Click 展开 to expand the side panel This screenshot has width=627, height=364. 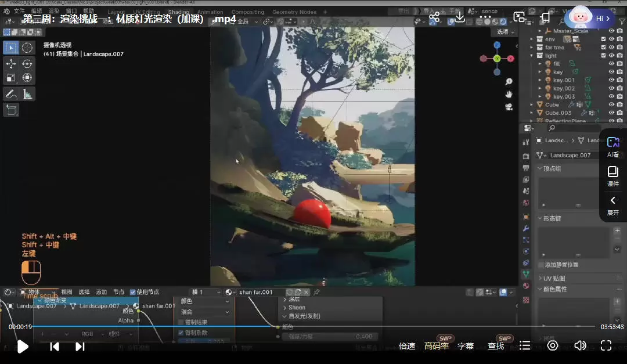[x=613, y=206]
